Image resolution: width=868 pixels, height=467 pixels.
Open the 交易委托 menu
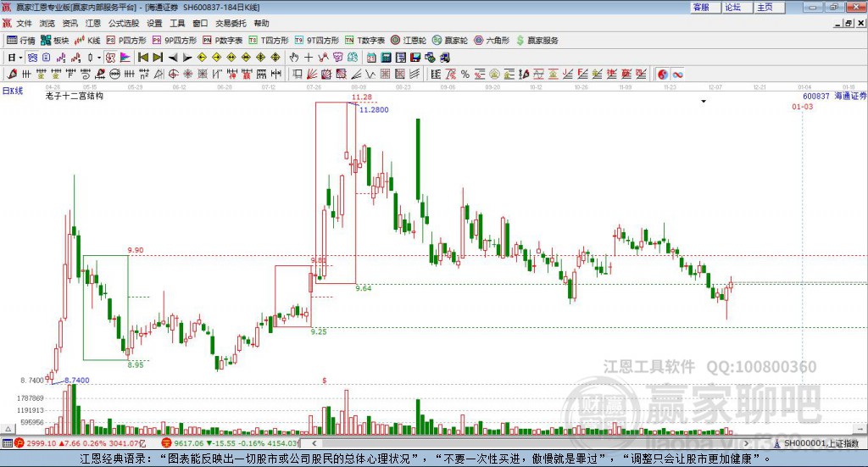(x=231, y=23)
